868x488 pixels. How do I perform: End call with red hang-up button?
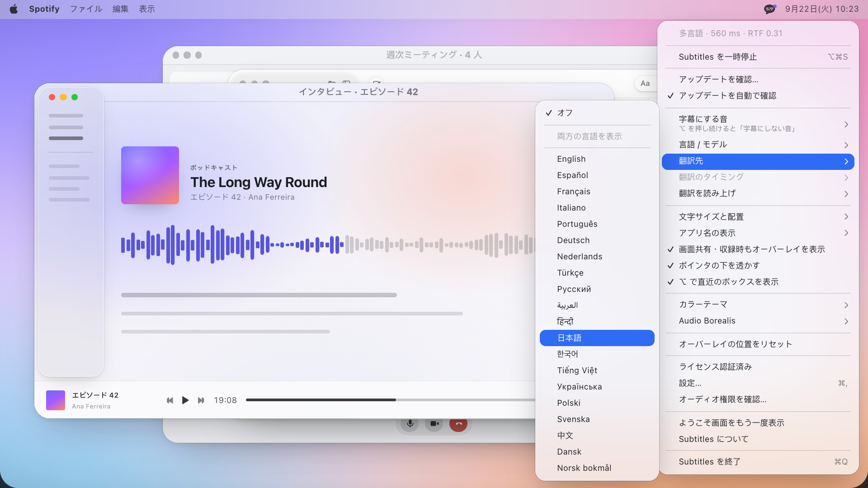458,424
